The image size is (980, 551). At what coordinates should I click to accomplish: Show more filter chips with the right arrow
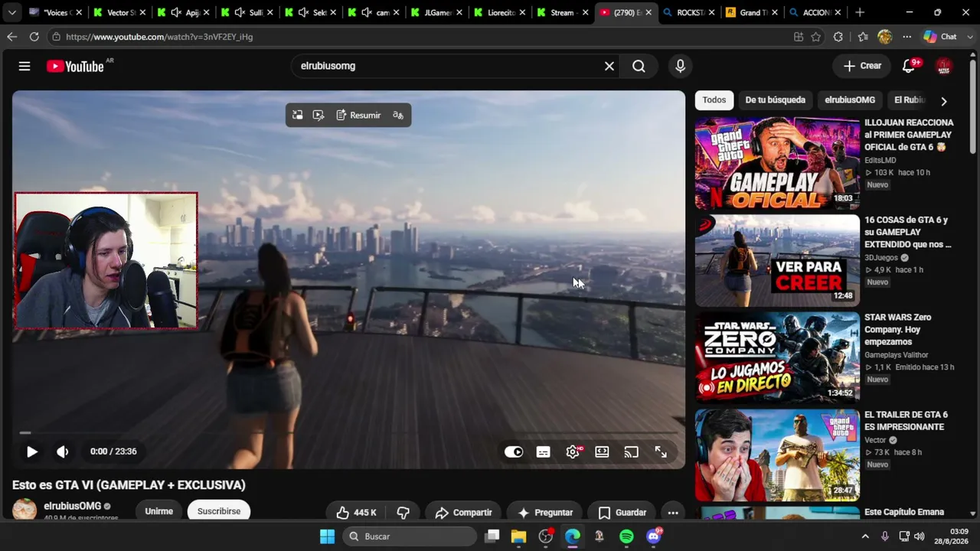[943, 101]
